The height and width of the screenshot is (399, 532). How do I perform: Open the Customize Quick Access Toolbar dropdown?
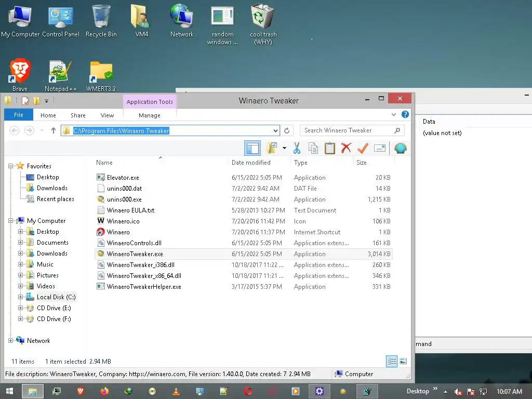(x=46, y=101)
